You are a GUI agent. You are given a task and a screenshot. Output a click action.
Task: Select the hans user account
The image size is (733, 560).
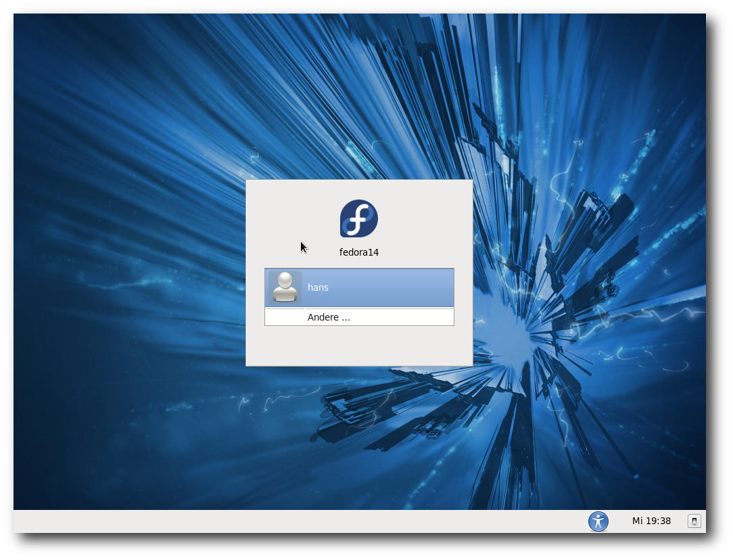(x=359, y=287)
